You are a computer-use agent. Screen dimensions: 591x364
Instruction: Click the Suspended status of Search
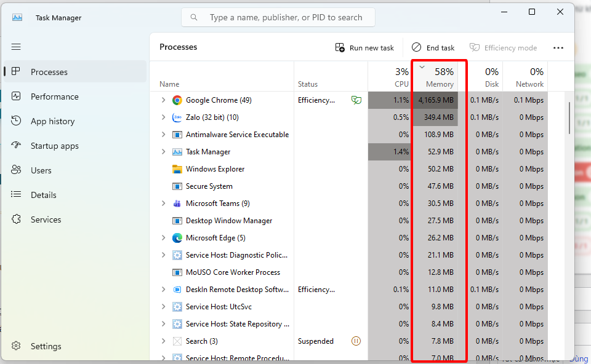[315, 341]
